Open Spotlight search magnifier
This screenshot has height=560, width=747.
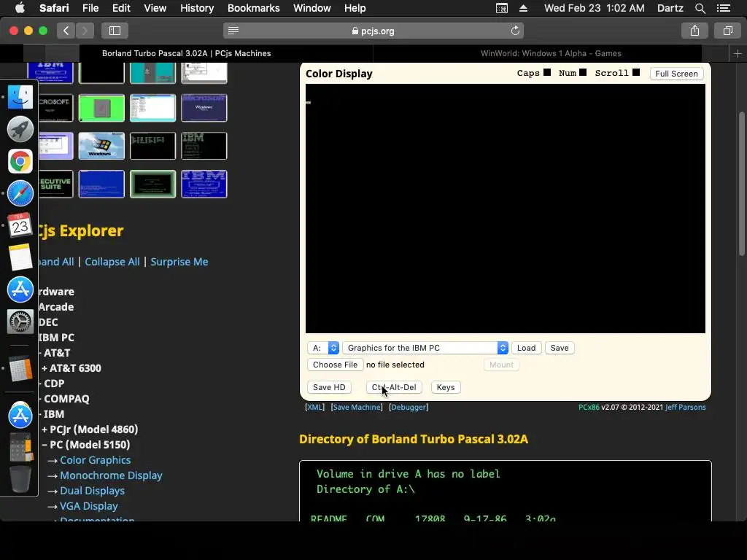pos(700,8)
